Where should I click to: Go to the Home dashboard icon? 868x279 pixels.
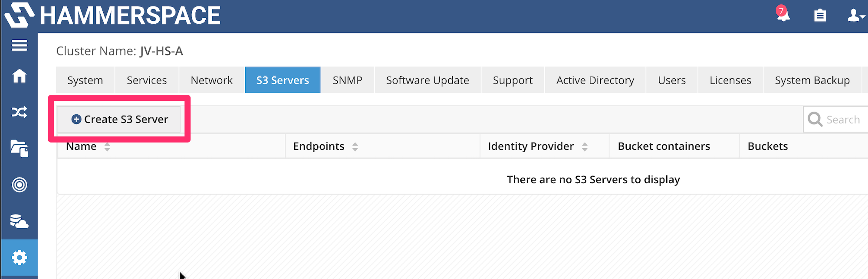click(x=20, y=76)
